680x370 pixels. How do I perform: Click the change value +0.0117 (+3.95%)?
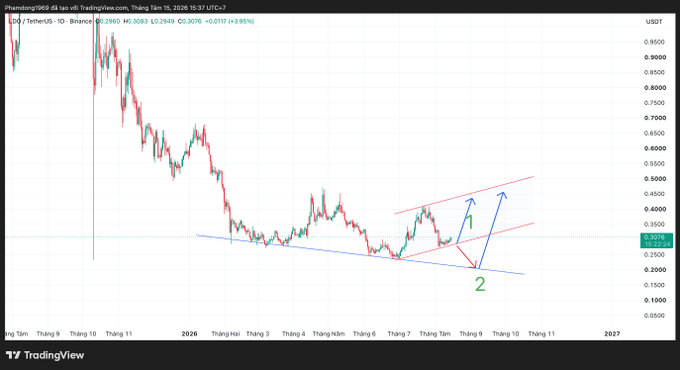(229, 21)
